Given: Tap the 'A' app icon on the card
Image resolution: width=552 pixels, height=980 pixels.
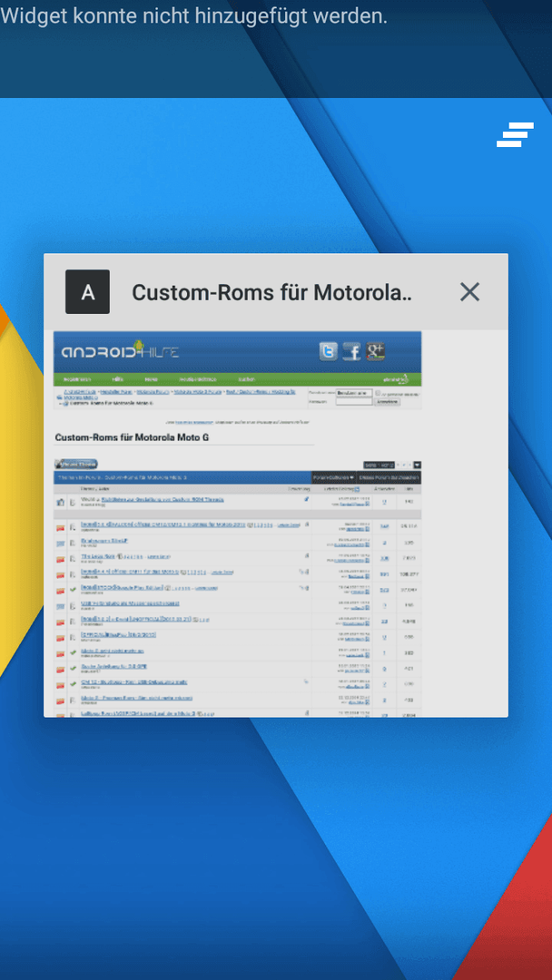Looking at the screenshot, I should tap(87, 291).
